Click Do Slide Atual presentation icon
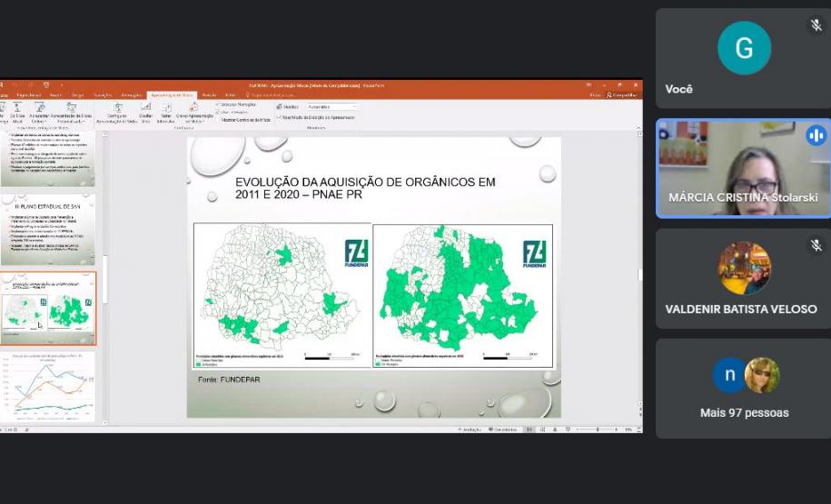Screen dimensions: 831x504 click(17, 109)
